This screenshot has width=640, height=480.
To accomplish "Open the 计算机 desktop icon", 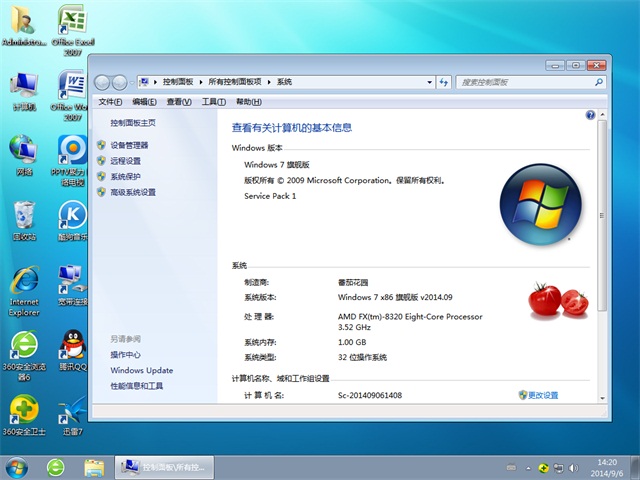I will click(x=24, y=92).
